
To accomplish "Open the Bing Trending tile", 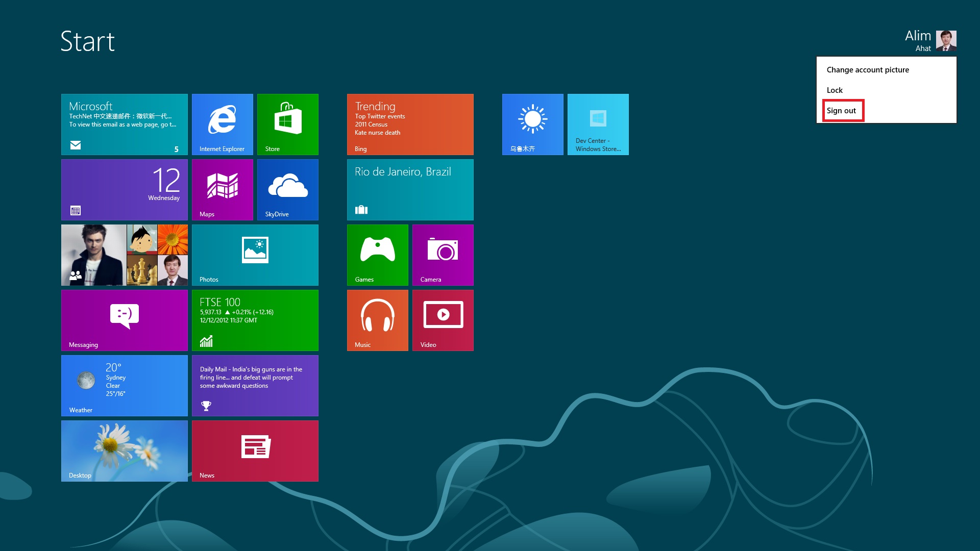I will click(410, 124).
